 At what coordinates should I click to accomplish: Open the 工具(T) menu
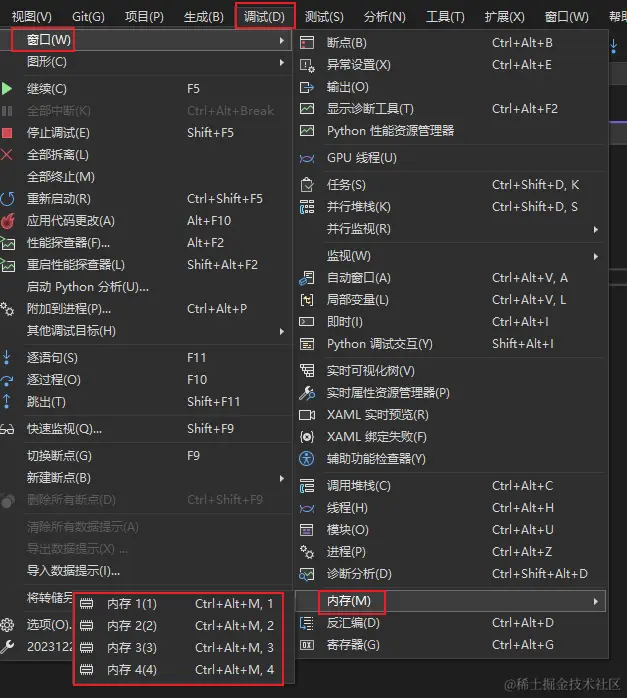pos(445,17)
